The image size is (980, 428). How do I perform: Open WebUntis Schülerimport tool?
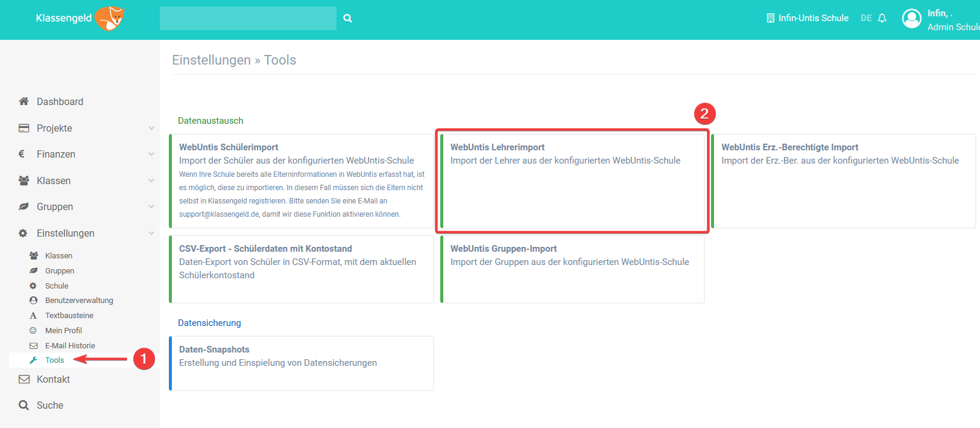(x=302, y=181)
